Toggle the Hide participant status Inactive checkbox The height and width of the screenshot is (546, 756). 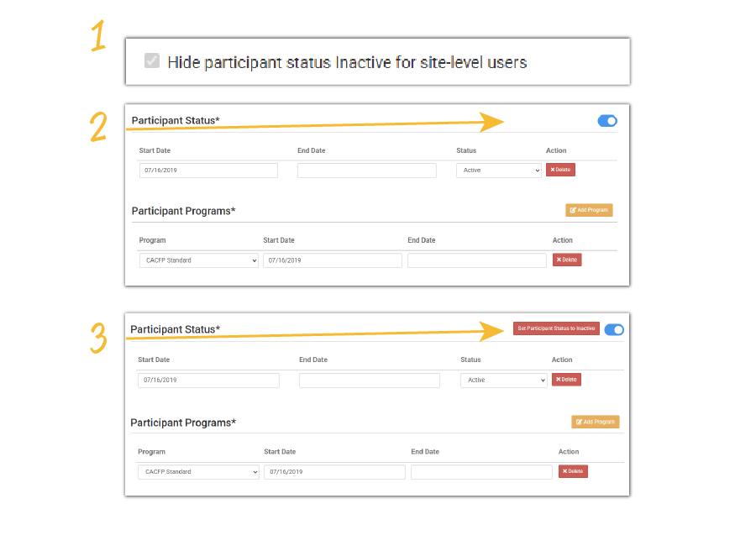(152, 60)
